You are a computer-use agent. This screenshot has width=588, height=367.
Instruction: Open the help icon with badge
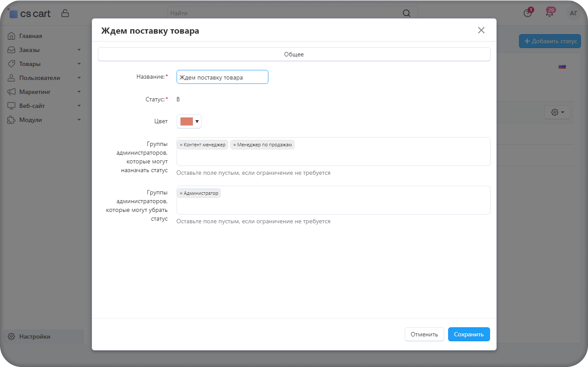point(528,14)
